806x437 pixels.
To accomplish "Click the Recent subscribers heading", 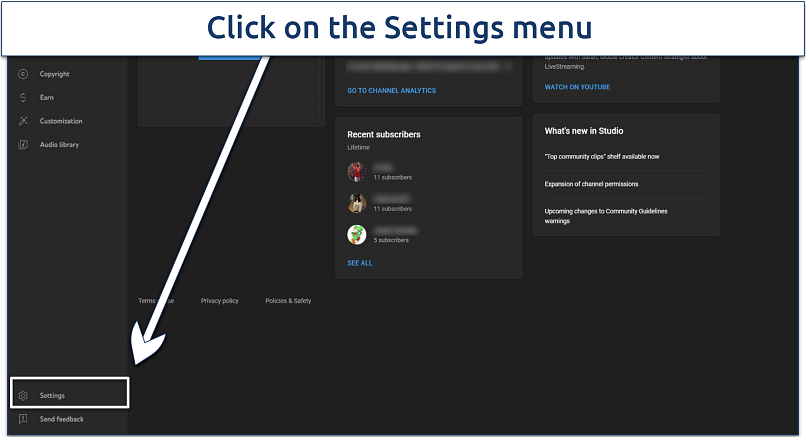I will (383, 135).
